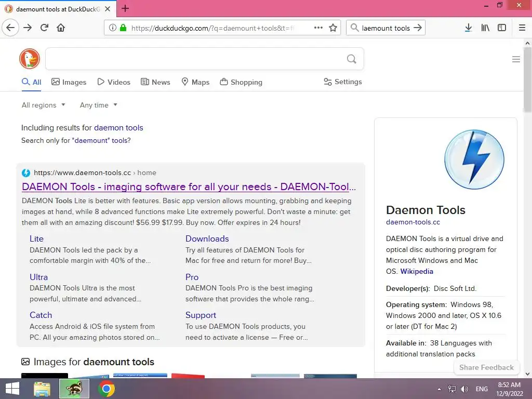Select the All results tab
This screenshot has height=399, width=532.
coord(32,82)
